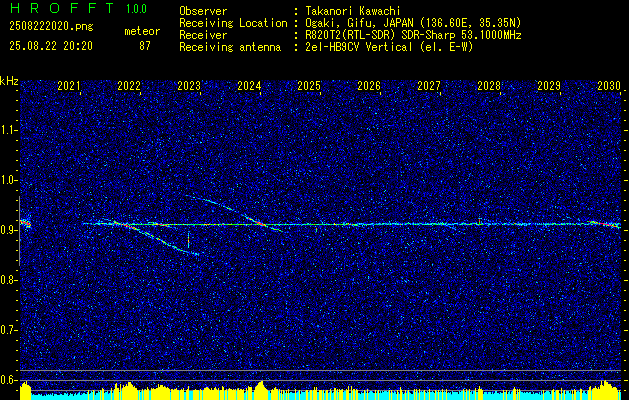This screenshot has width=629, height=400.
Task: Select the filename 2508222020.png
Action: click(51, 27)
